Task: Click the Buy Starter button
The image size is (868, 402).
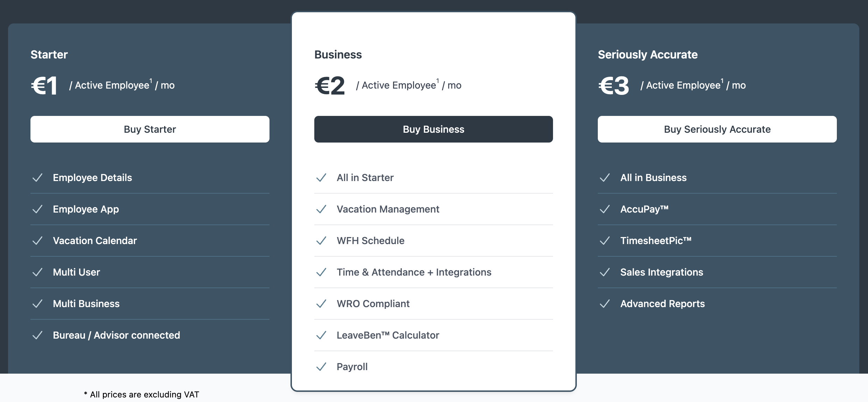Action: click(150, 129)
